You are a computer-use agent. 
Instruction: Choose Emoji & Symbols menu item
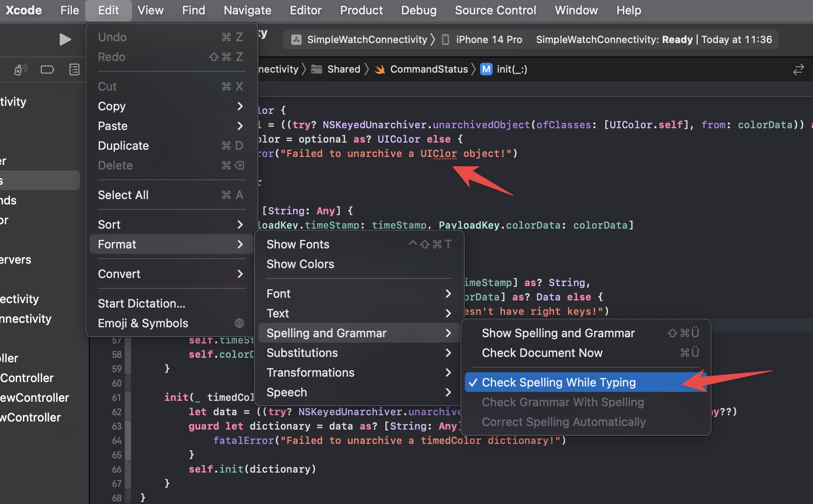(x=171, y=323)
